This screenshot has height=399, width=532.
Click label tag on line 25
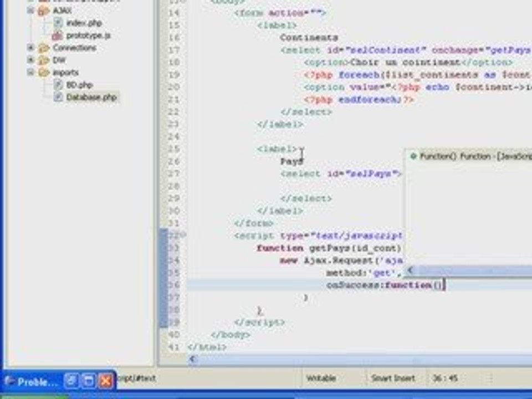click(277, 149)
